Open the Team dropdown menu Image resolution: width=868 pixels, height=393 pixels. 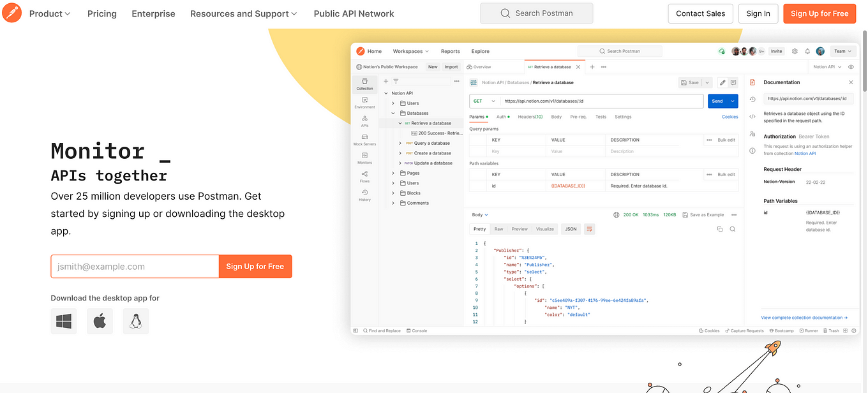842,51
